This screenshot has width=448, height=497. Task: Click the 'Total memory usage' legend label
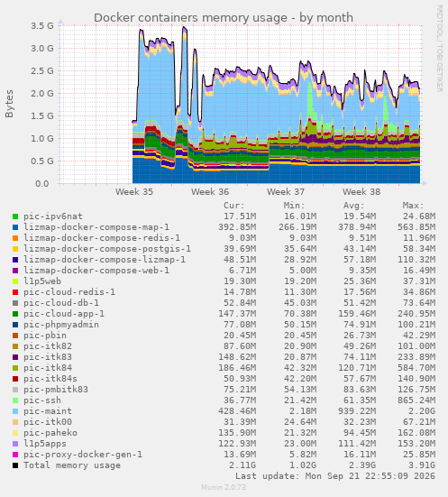click(72, 465)
